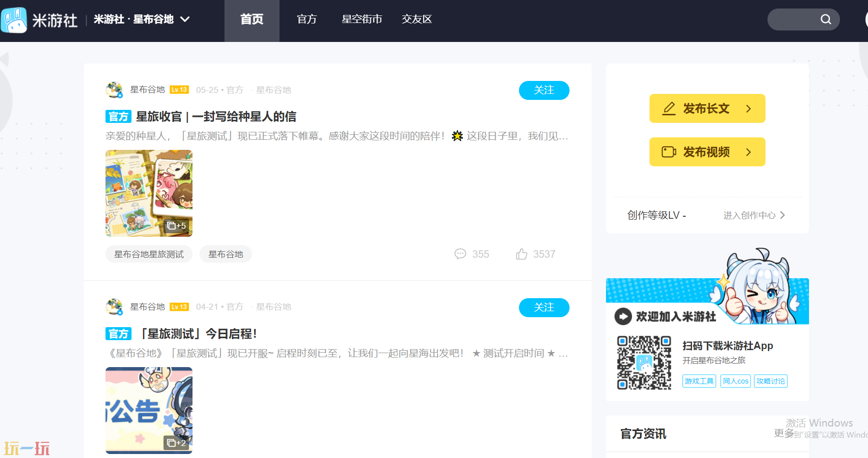Select the 游戏工具 tag

pos(699,381)
